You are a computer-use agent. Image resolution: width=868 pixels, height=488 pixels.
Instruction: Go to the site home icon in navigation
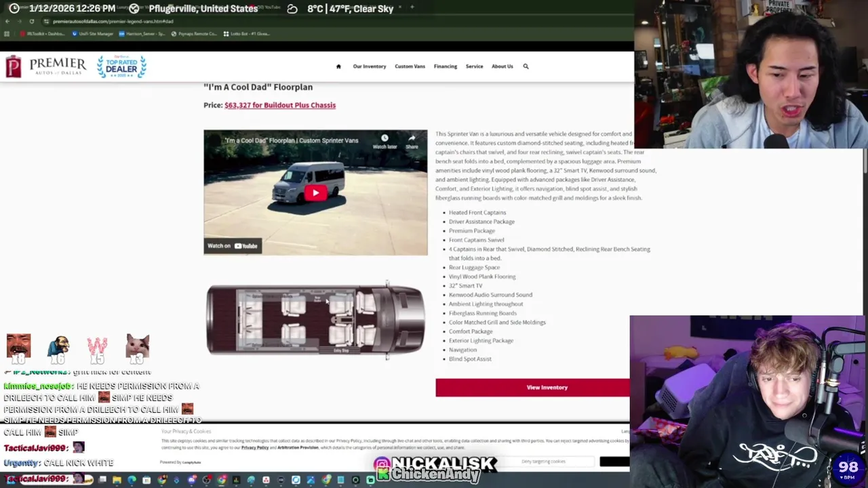pos(338,66)
